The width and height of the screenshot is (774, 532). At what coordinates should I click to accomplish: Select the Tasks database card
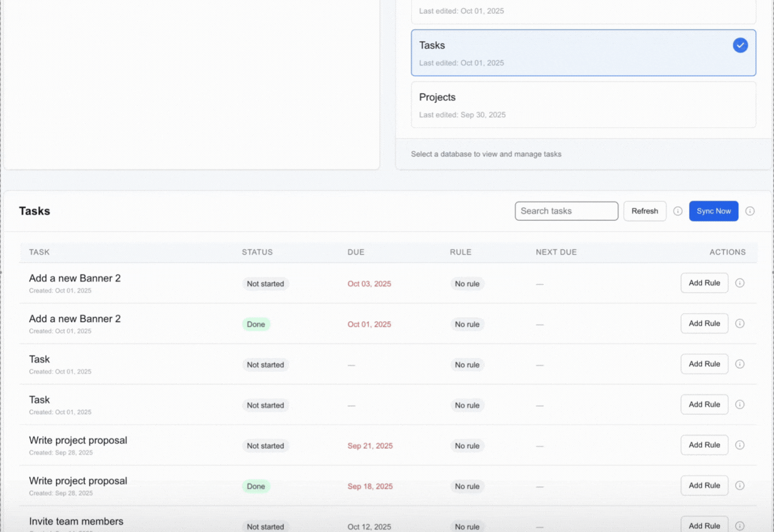[583, 53]
